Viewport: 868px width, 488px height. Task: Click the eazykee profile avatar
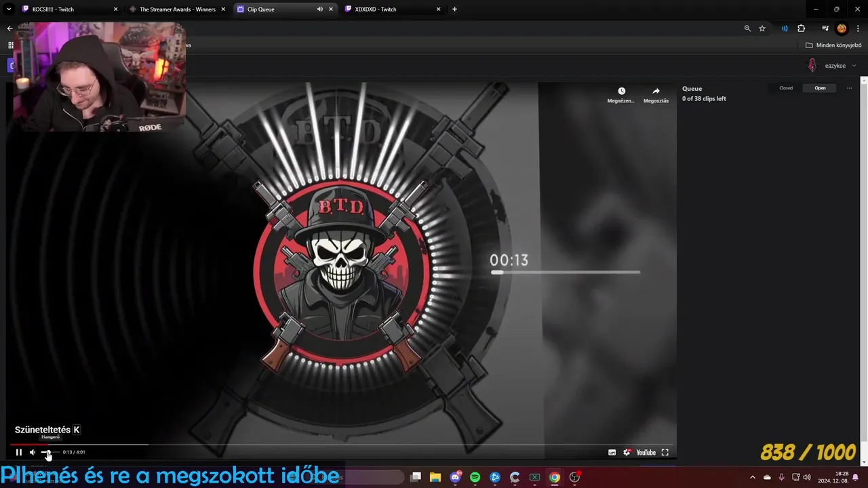(812, 66)
